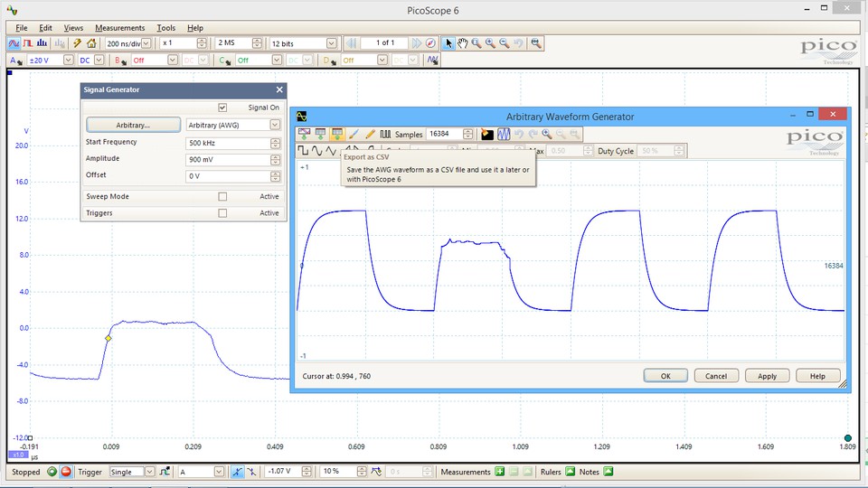Close the Signal Generator panel
This screenshot has width=868, height=488.
[x=279, y=89]
